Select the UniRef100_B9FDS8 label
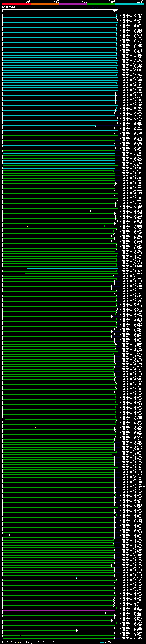 [x=131, y=63]
